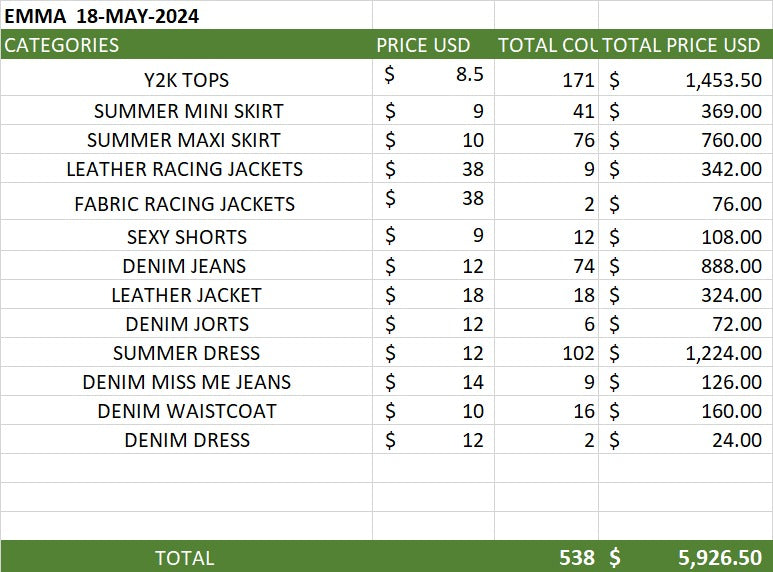Select the 171 quantity cell
773x572 pixels.
(546, 78)
